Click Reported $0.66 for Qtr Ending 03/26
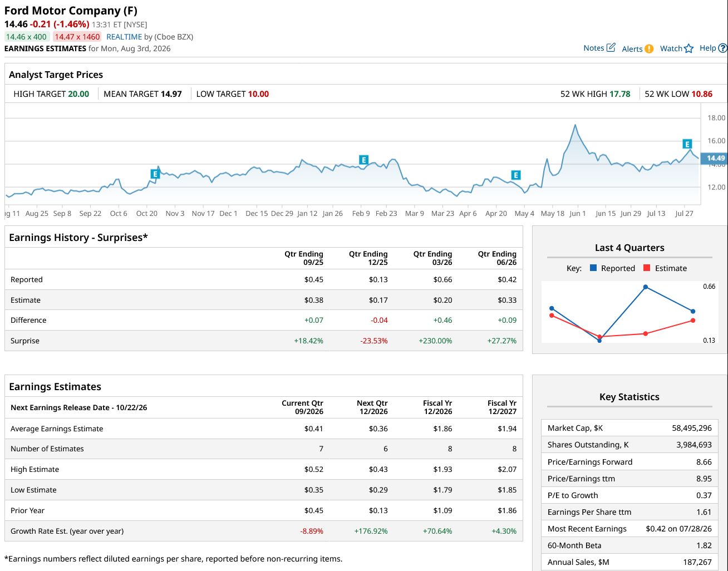The height and width of the screenshot is (571, 728). (442, 279)
